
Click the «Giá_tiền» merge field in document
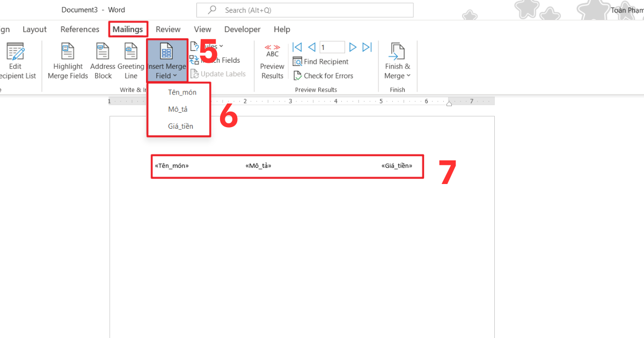click(397, 166)
